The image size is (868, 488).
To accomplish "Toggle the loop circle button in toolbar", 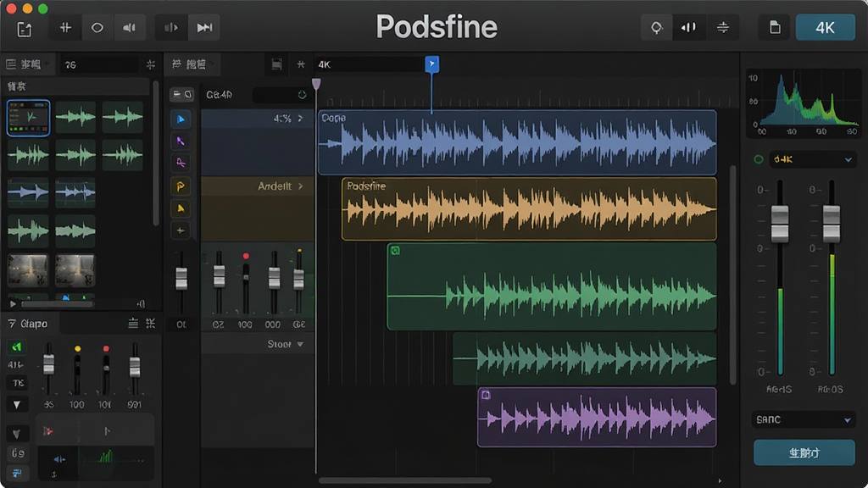I will point(97,28).
